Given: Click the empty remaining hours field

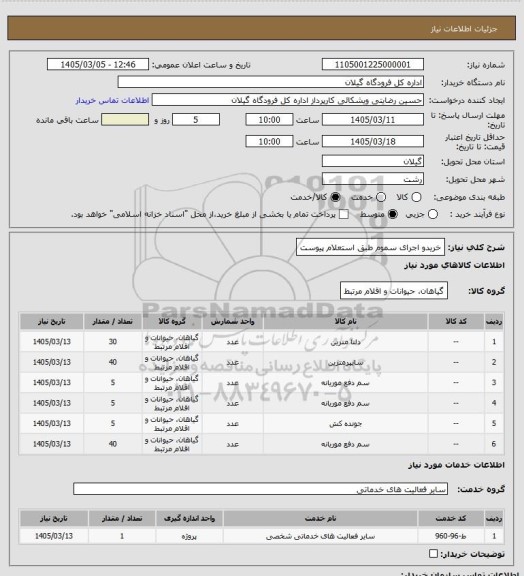Looking at the screenshot, I should pos(125,120).
